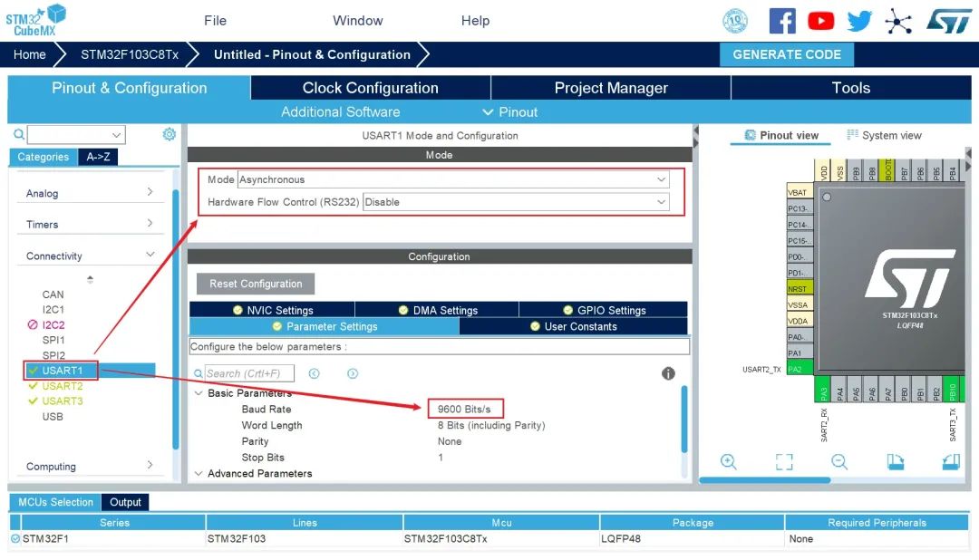Image resolution: width=979 pixels, height=560 pixels.
Task: Click the parameter Search field
Action: click(249, 373)
